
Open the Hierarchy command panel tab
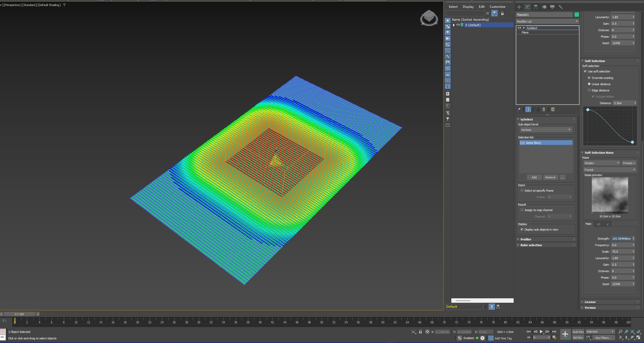[535, 7]
